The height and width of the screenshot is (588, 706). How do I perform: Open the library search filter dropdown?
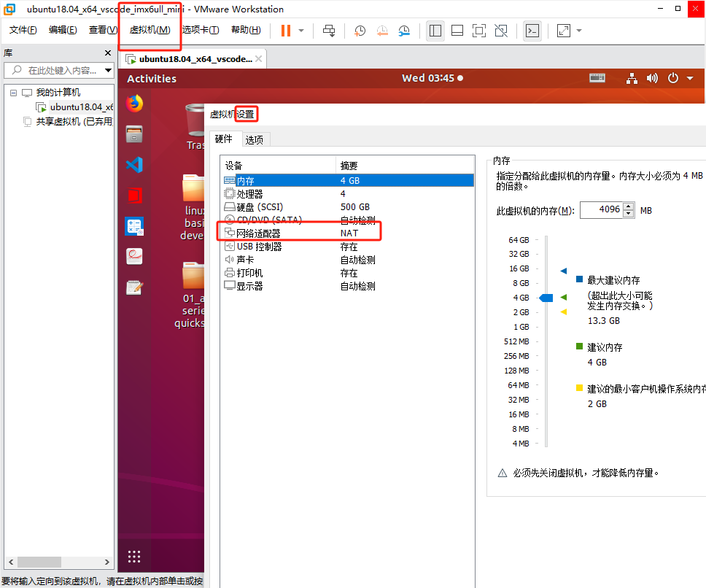coord(108,70)
